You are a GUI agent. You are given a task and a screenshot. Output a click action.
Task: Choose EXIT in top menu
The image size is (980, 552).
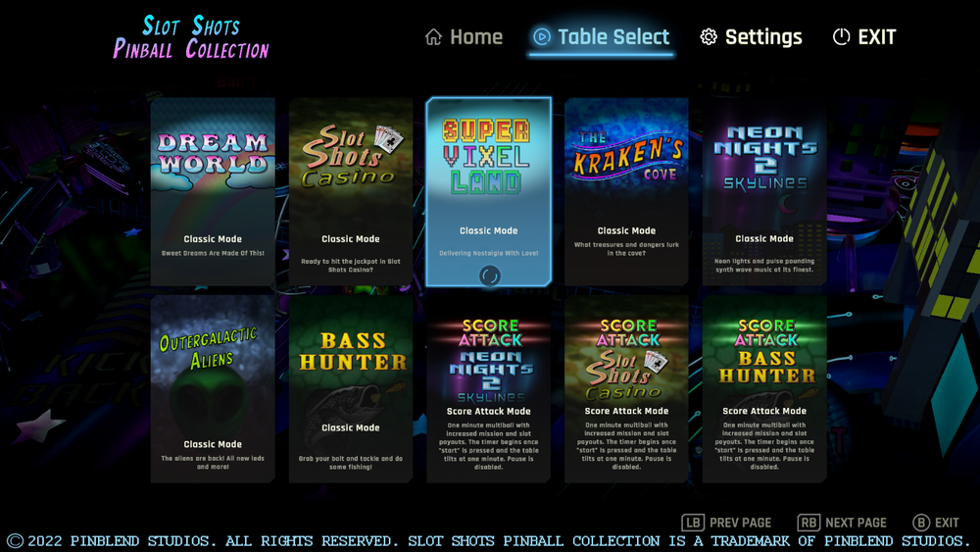click(864, 37)
